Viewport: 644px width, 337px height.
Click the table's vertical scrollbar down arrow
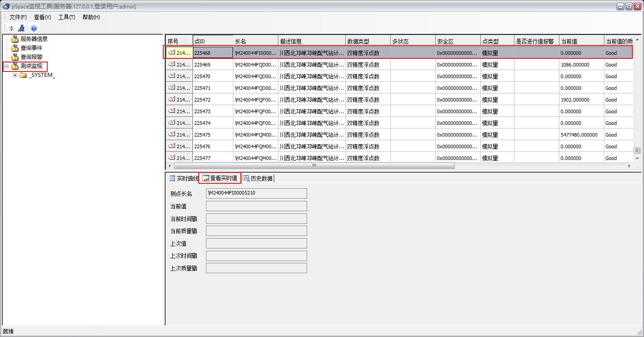(637, 158)
